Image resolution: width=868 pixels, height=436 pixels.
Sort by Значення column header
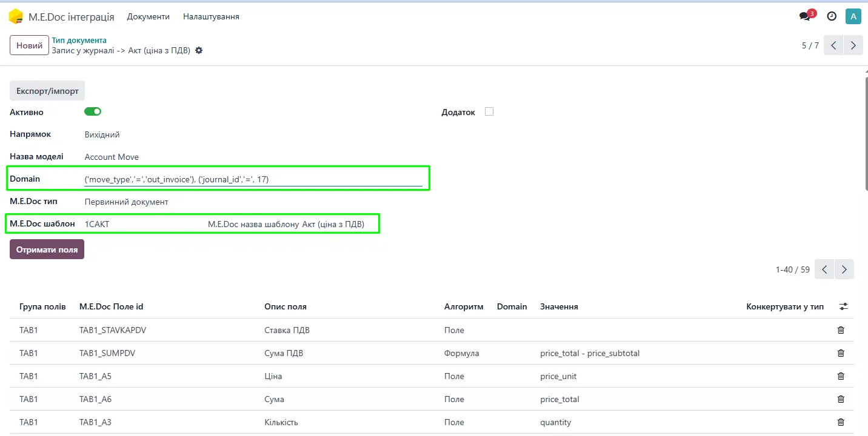559,306
